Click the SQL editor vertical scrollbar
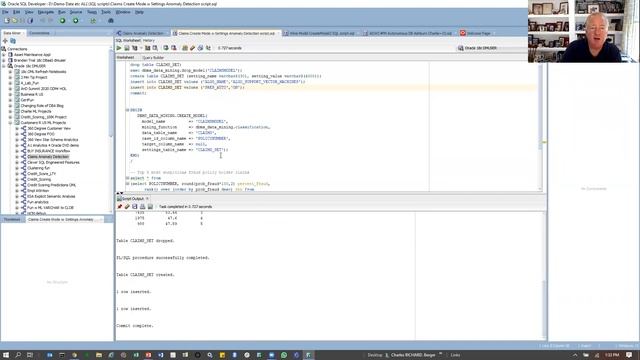This screenshot has height=360, width=640. click(540, 127)
